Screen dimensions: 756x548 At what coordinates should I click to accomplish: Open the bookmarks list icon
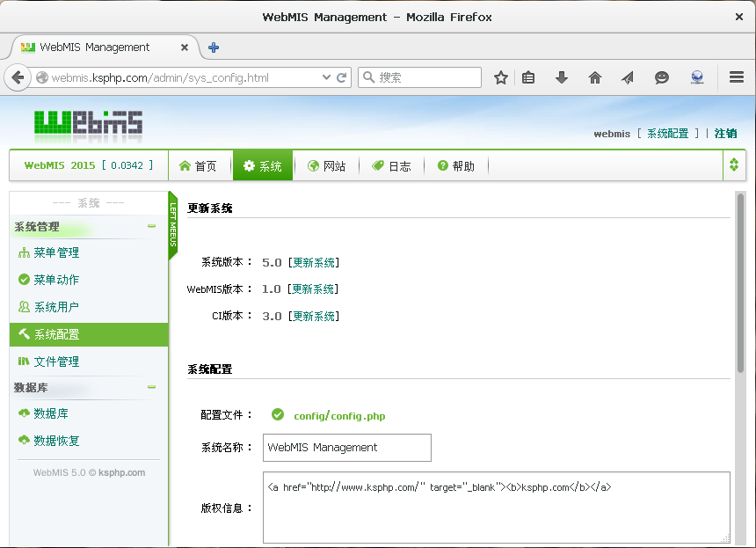528,77
